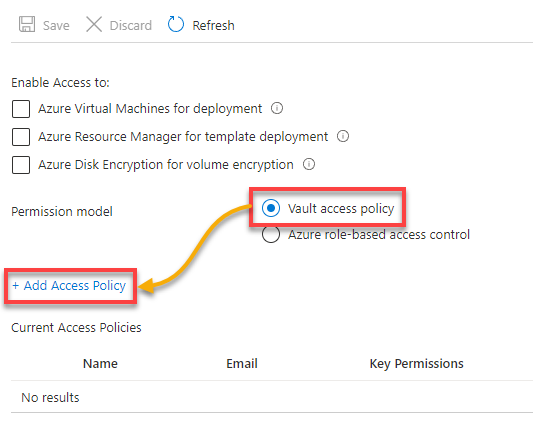Click the Refresh text button
Screen dimensions: 533x432
tap(213, 25)
